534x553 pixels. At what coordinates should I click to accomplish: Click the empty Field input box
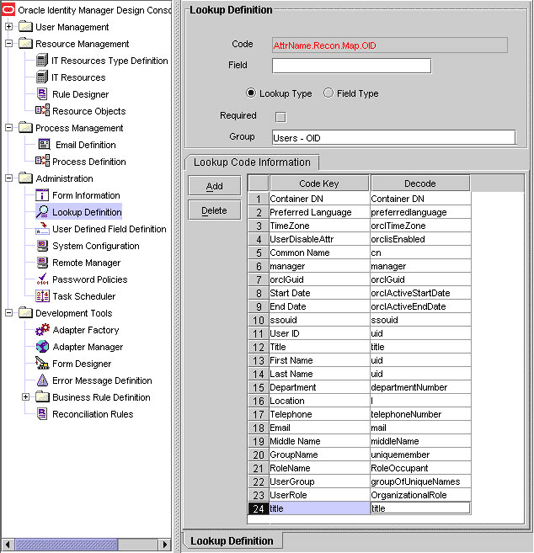[351, 66]
